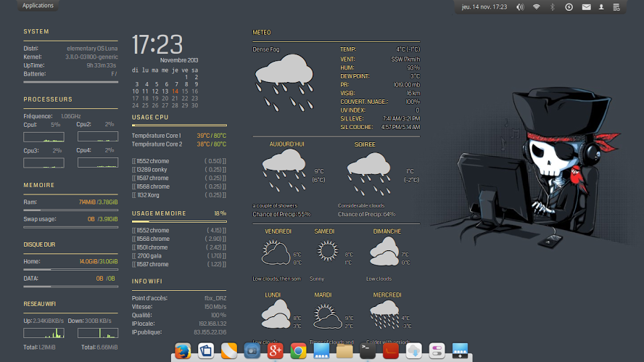Select highlighted day 14 in calendar
This screenshot has height=362, width=644.
176,91
